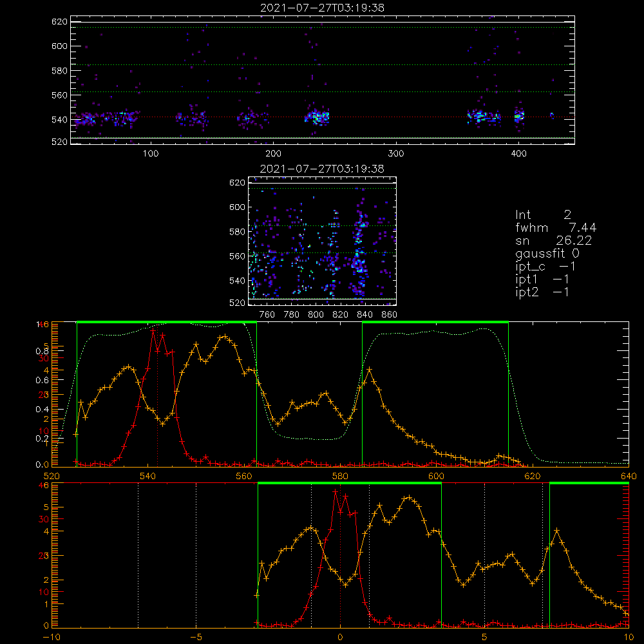Image resolution: width=644 pixels, height=644 pixels.
Task: Click the 'ipt1 -1' parameter line
Action: 542,279
